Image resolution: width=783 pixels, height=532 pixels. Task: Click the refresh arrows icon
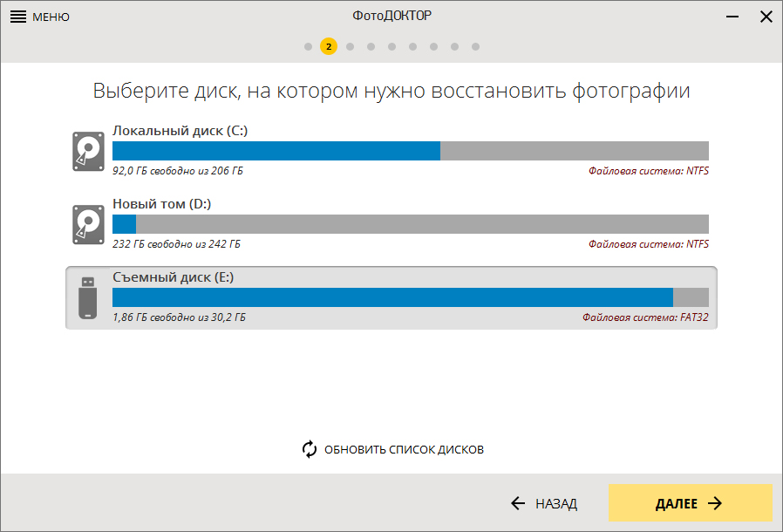(310, 449)
